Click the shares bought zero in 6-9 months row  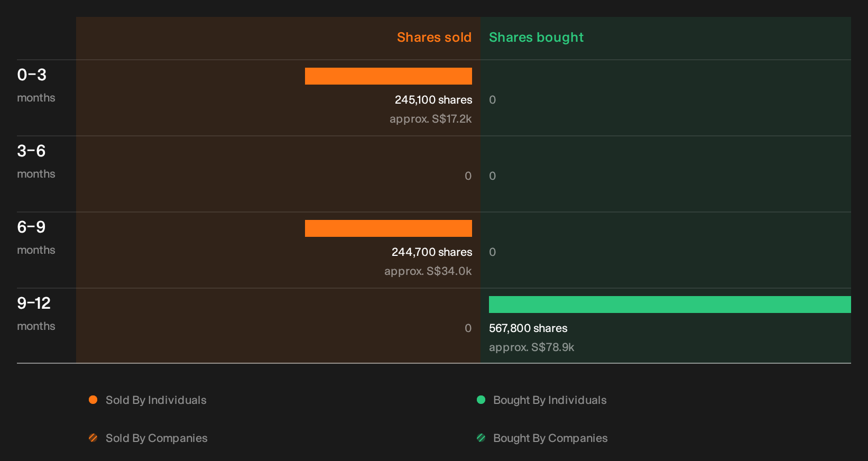pos(493,252)
